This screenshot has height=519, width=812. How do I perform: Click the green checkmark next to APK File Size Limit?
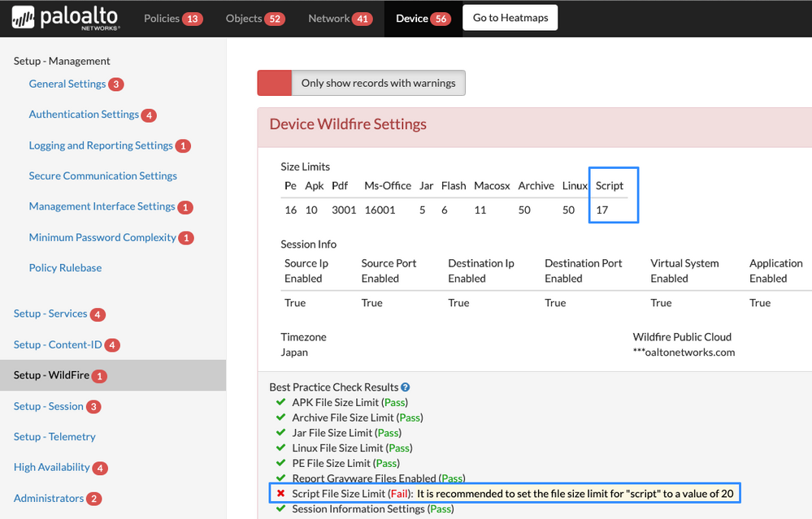[281, 402]
